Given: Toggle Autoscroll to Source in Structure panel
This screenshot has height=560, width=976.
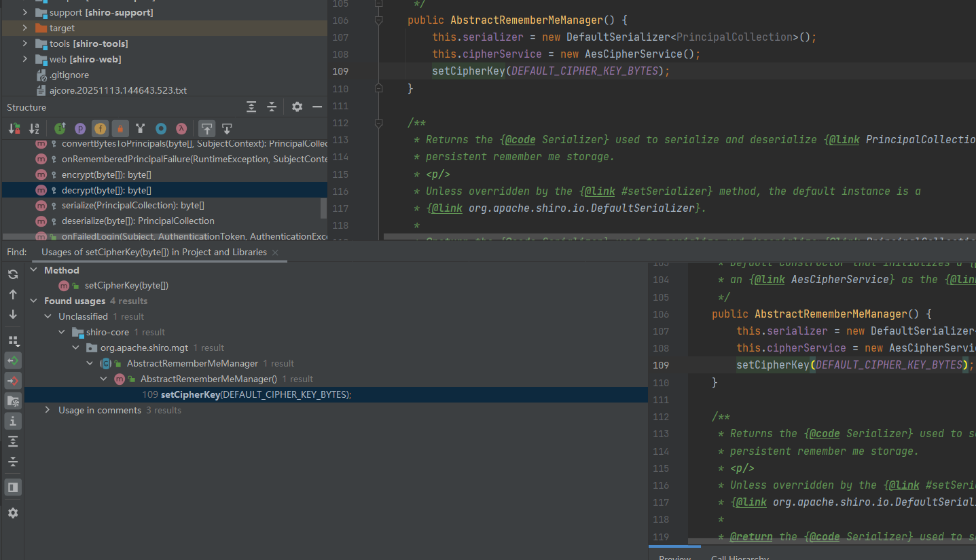Looking at the screenshot, I should click(207, 128).
